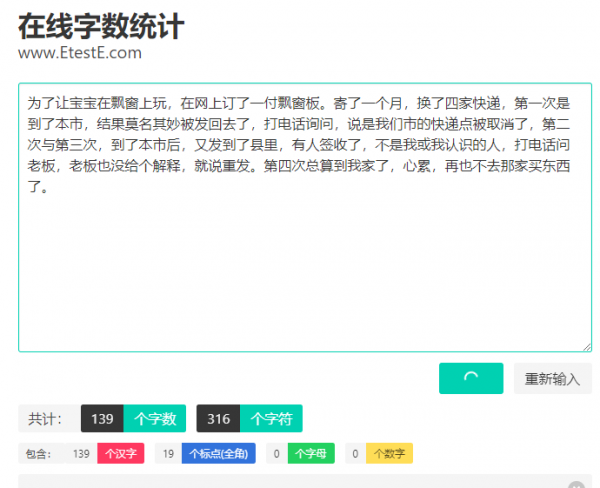Image resolution: width=600 pixels, height=488 pixels.
Task: Click inside the text input area
Action: [x=305, y=217]
